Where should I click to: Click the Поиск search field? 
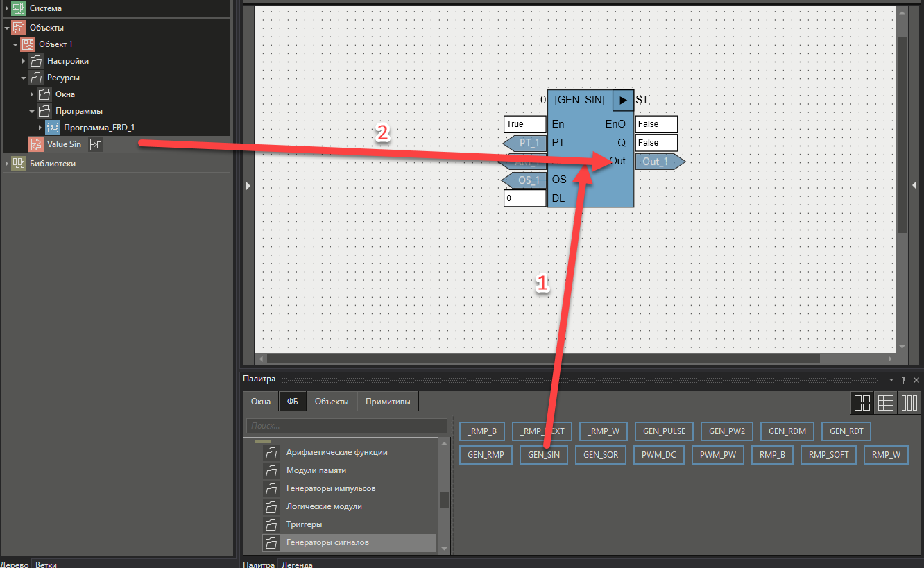coord(347,425)
